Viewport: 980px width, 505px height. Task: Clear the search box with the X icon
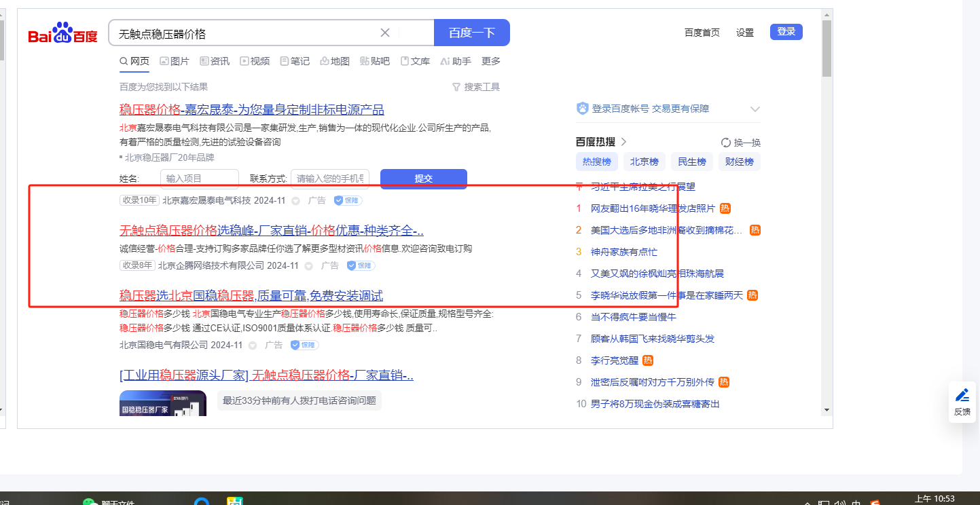tap(384, 33)
